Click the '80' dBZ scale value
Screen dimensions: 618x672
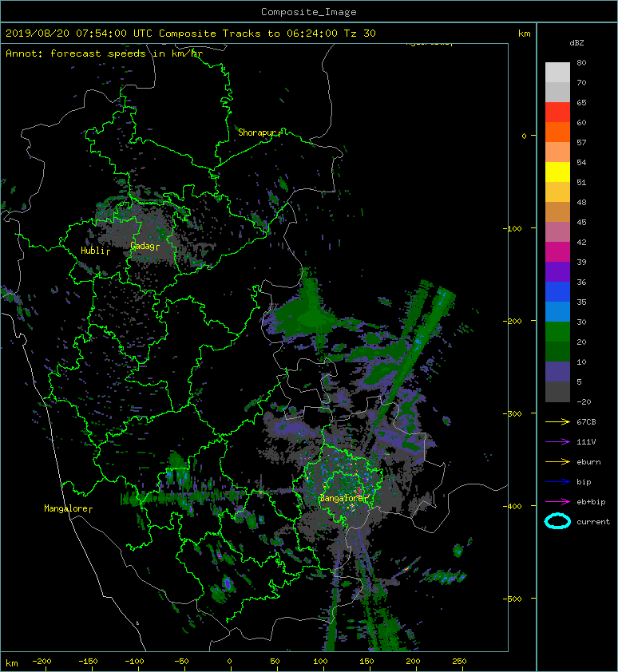[581, 62]
